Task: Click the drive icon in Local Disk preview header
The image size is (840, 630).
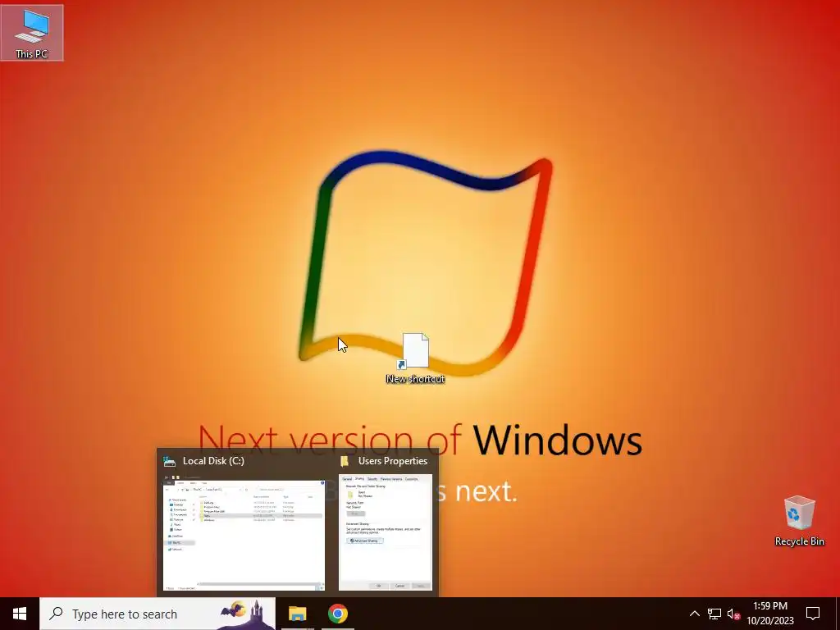Action: tap(169, 461)
